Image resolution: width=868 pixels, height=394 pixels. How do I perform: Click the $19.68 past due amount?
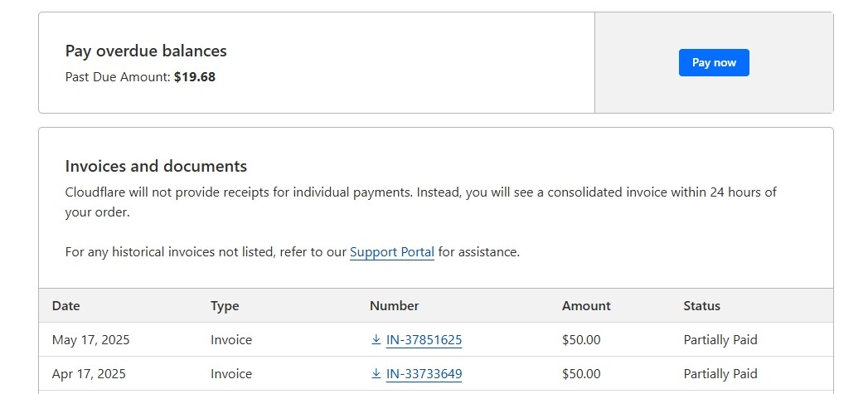[194, 77]
